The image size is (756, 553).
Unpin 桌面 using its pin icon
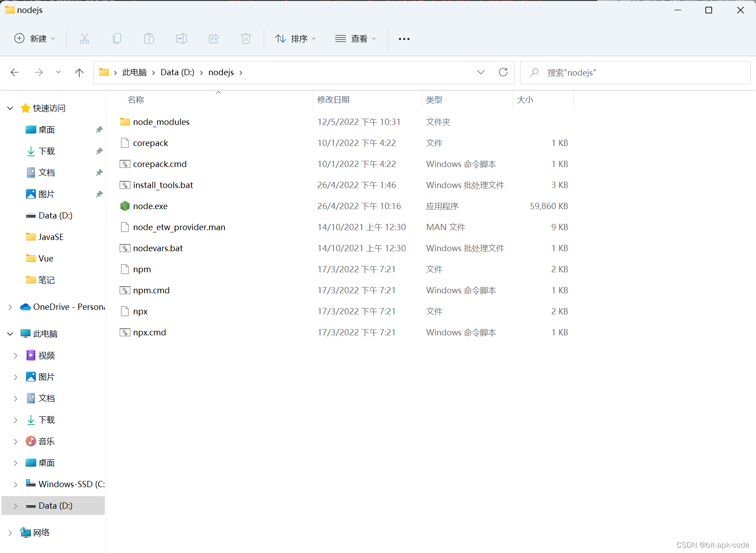(x=99, y=130)
